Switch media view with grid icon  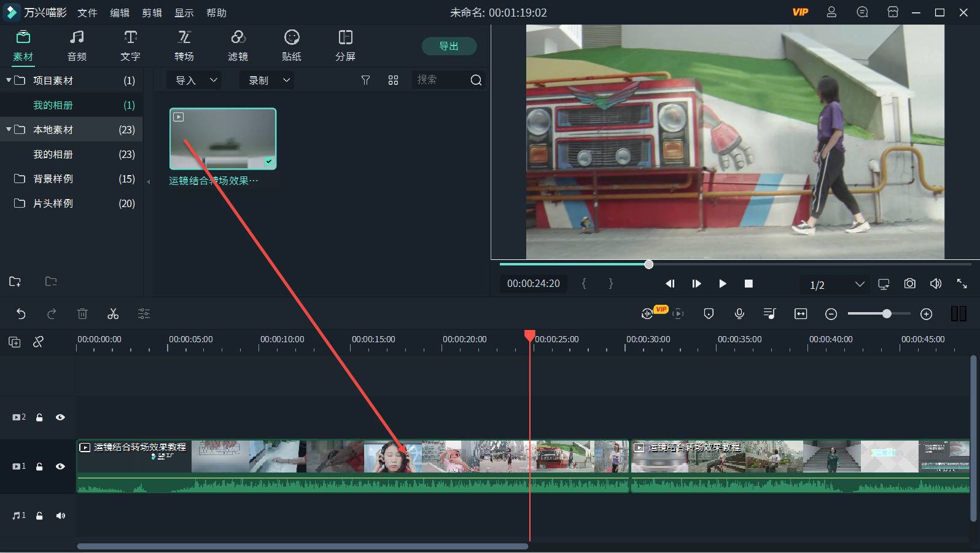click(393, 80)
